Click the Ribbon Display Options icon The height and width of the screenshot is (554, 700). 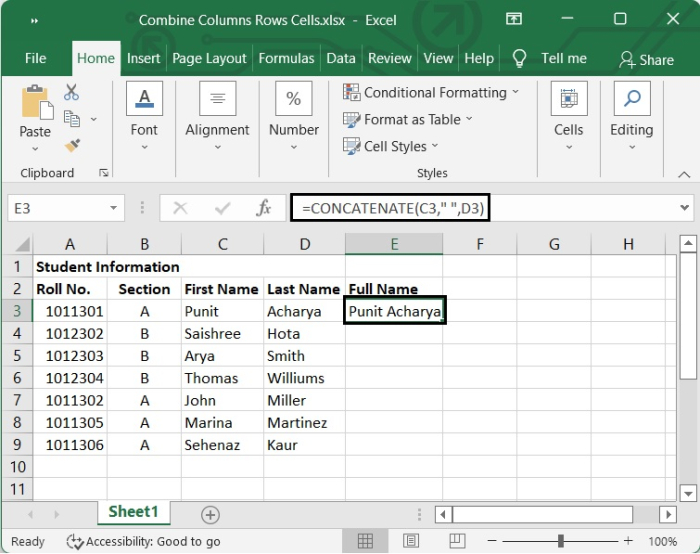point(513,19)
